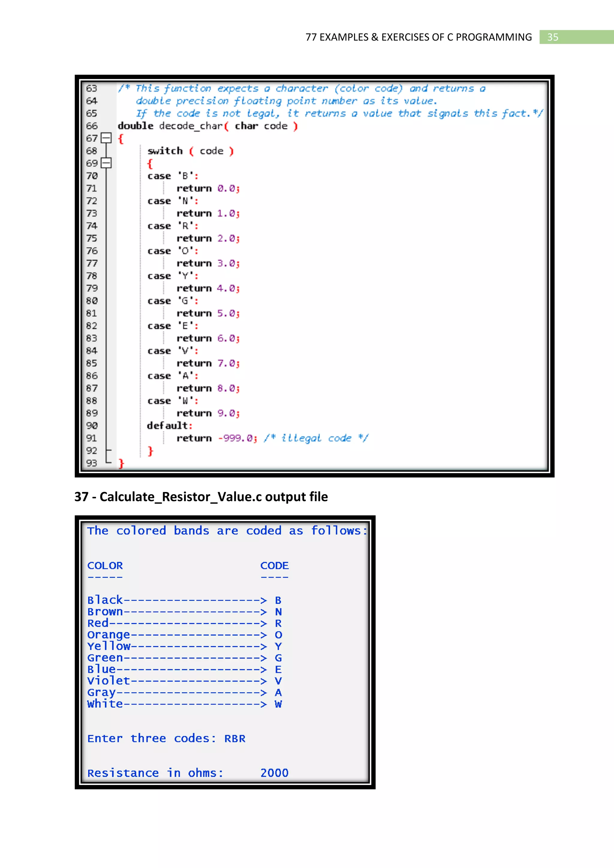Select the code line case 'Y':

(173, 276)
